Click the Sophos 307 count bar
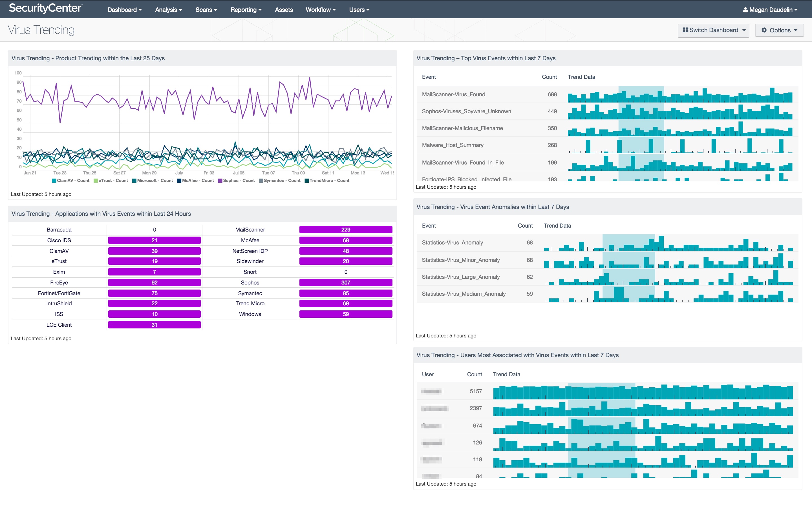This screenshot has height=507, width=812. [x=346, y=283]
